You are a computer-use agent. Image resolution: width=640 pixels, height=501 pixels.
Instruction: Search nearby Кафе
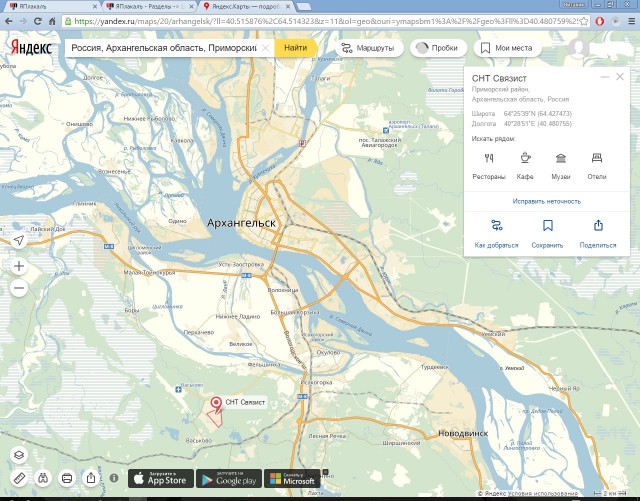tap(525, 167)
